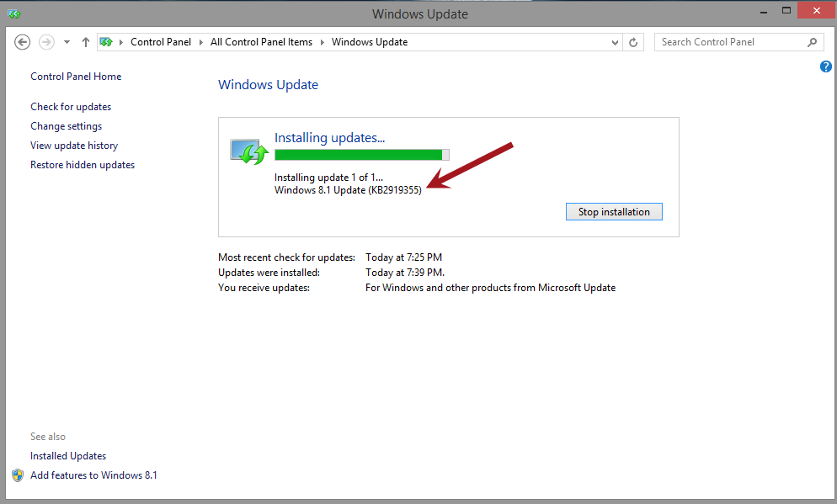
Task: Click the green installation progress bar
Action: 362,155
